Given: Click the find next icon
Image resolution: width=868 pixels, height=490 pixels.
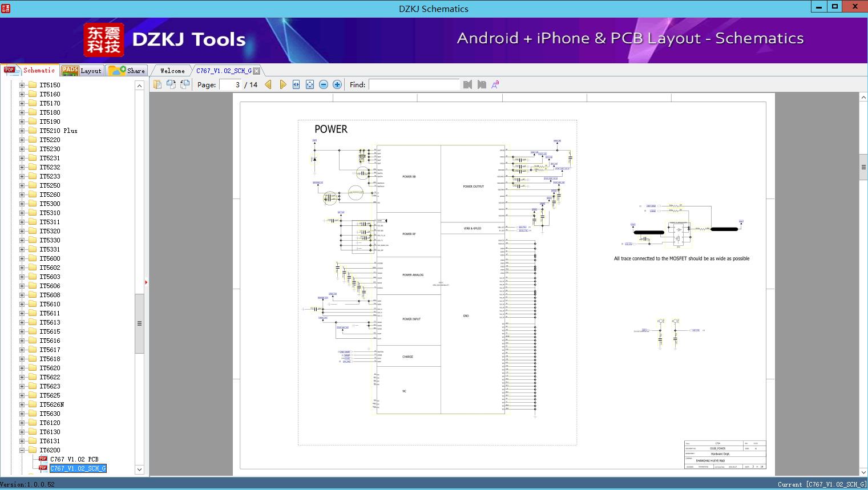Looking at the screenshot, I should click(x=482, y=84).
